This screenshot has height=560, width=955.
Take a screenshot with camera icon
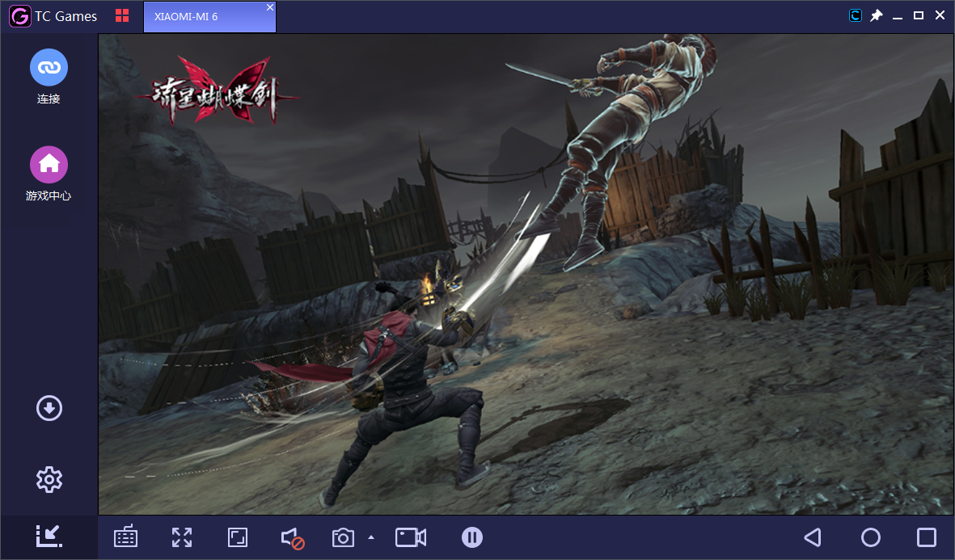[x=343, y=537]
